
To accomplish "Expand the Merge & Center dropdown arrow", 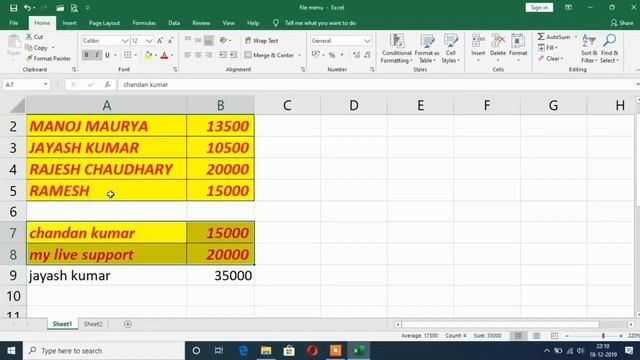I will click(x=299, y=55).
